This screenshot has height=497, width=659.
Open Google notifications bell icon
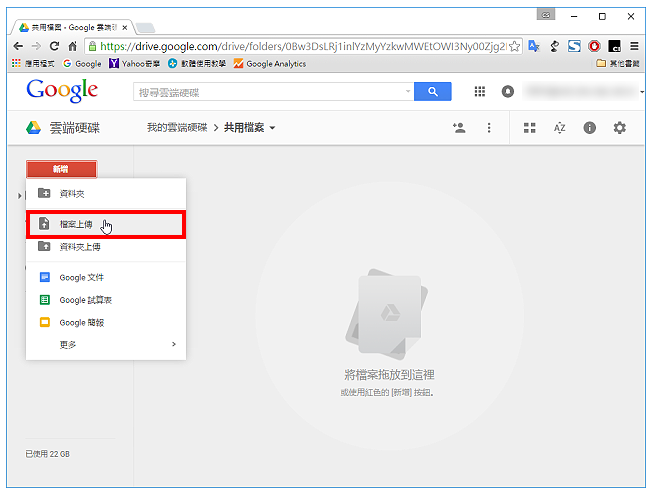point(508,92)
